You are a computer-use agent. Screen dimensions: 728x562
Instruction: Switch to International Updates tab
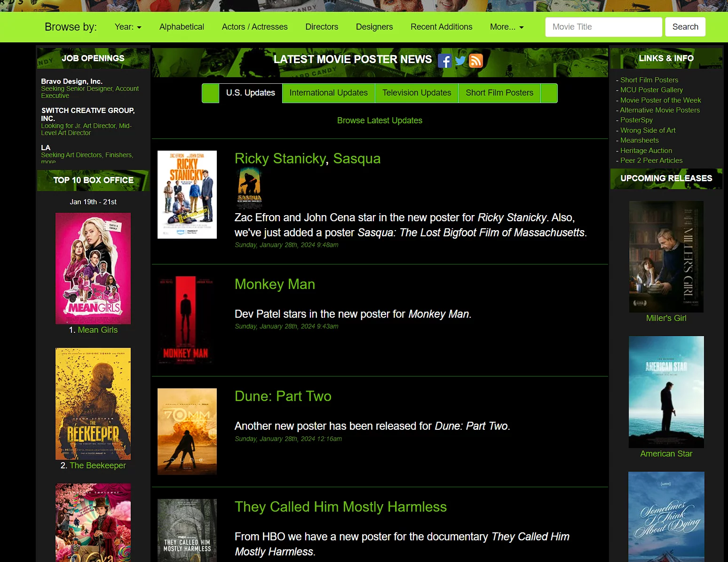(328, 93)
